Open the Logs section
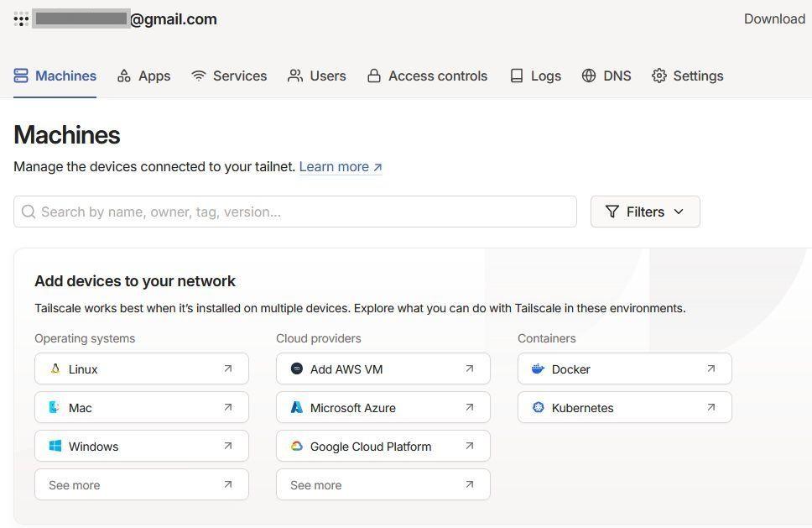This screenshot has height=528, width=812. point(535,76)
